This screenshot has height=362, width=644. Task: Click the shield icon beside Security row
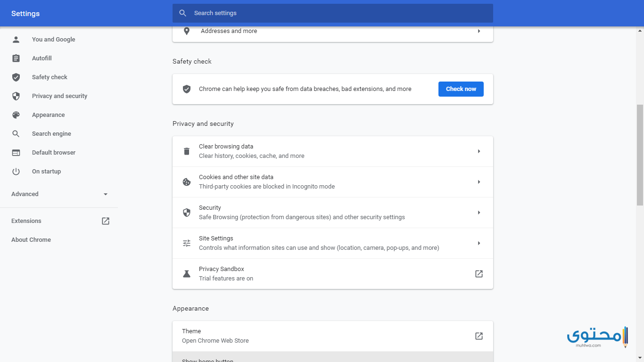187,213
